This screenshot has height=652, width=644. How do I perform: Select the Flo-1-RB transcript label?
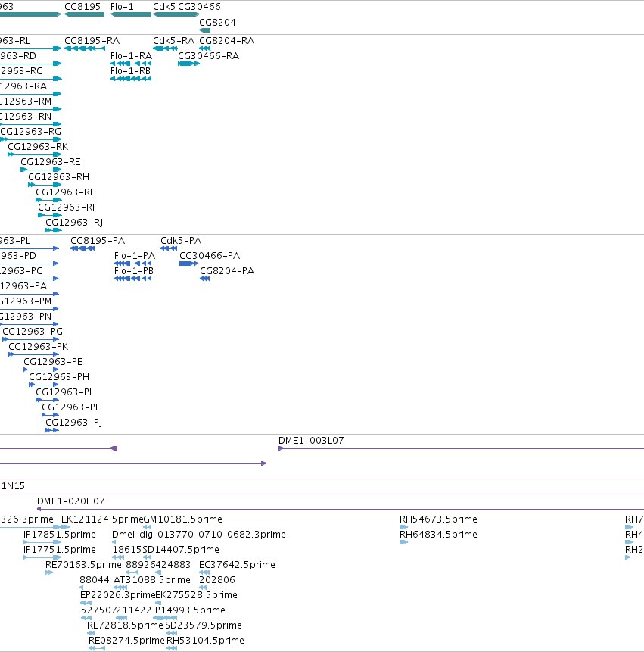(x=130, y=71)
